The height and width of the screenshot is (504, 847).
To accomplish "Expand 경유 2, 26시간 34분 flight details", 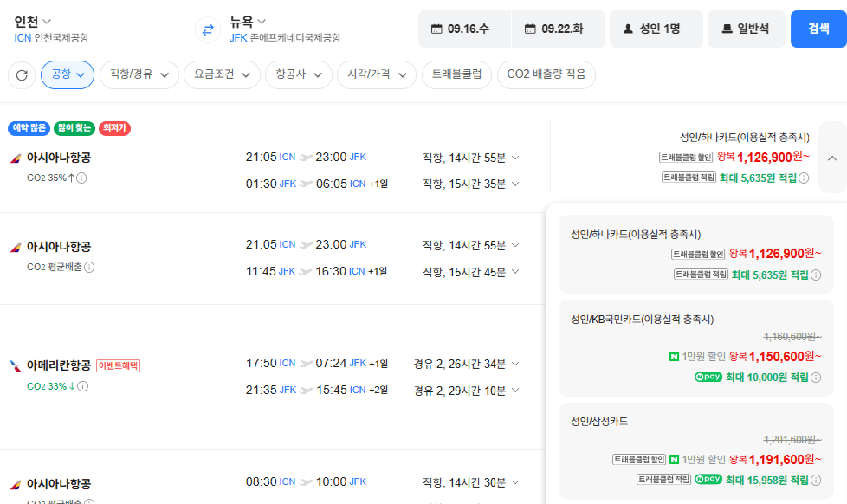I will click(466, 364).
